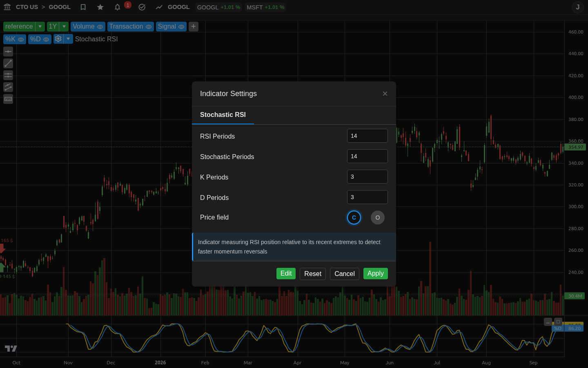
Task: Click the Stochastic Periods input field
Action: click(x=367, y=156)
